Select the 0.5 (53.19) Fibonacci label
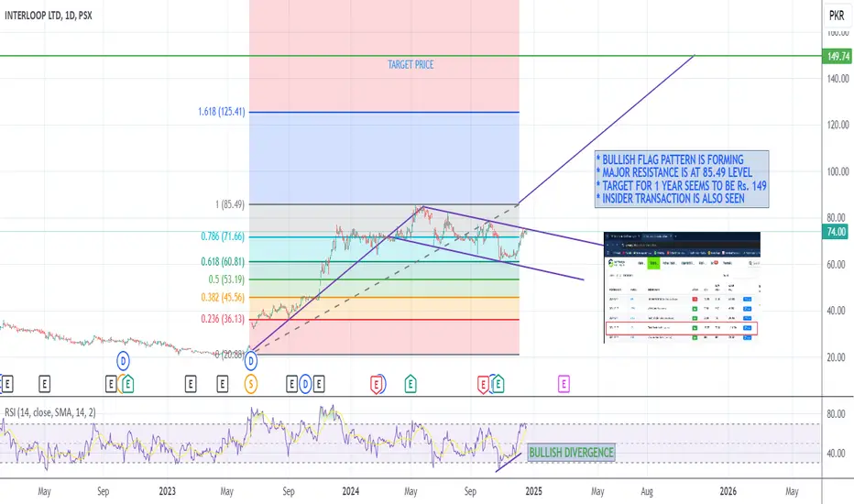 tap(226, 279)
